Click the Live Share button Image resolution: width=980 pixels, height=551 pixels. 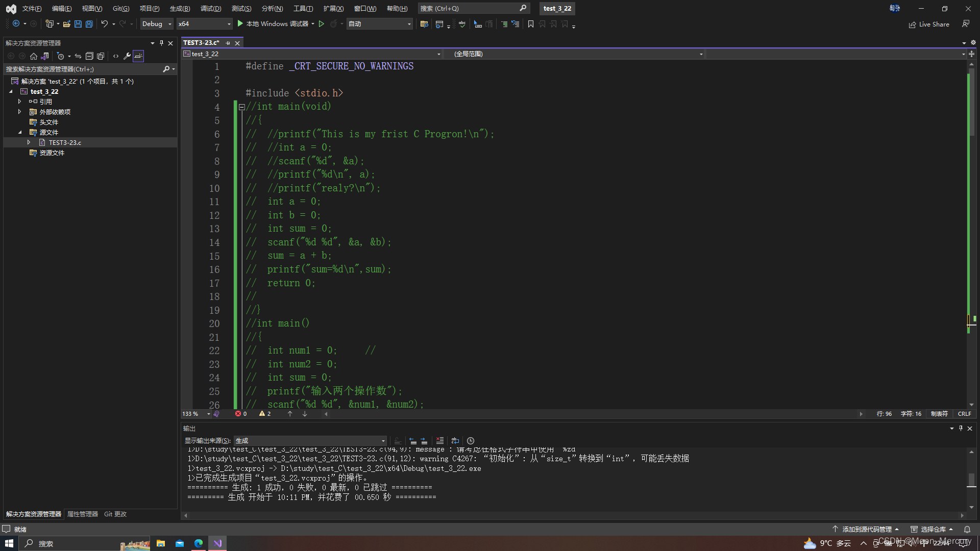929,24
